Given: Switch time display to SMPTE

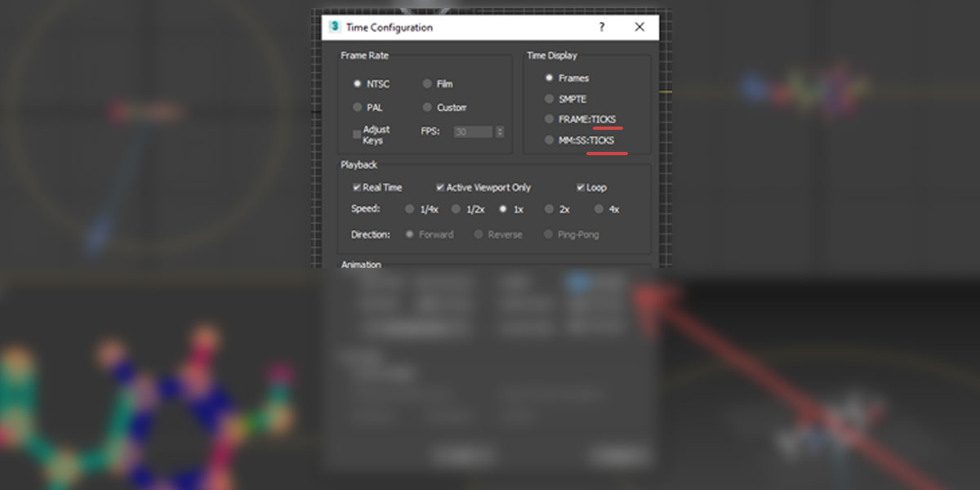Looking at the screenshot, I should point(550,99).
